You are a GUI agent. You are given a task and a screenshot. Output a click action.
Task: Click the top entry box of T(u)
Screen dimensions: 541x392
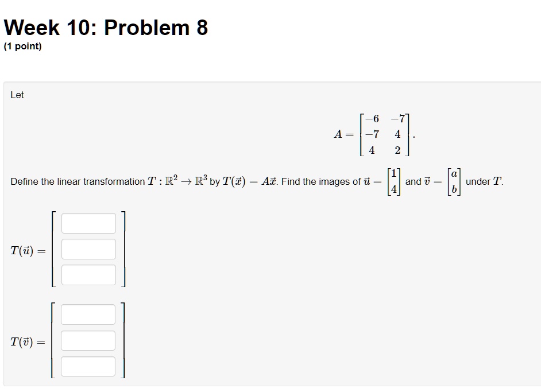(x=88, y=223)
